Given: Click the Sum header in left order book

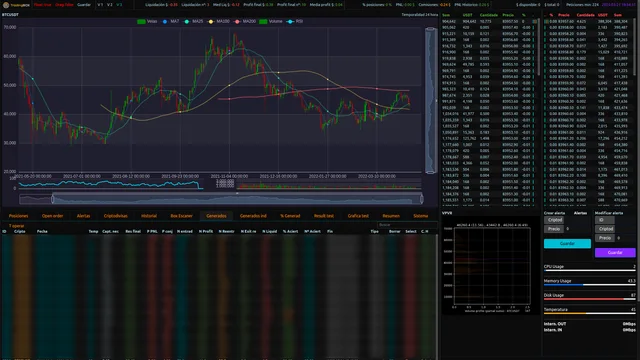Looking at the screenshot, I should [446, 15].
